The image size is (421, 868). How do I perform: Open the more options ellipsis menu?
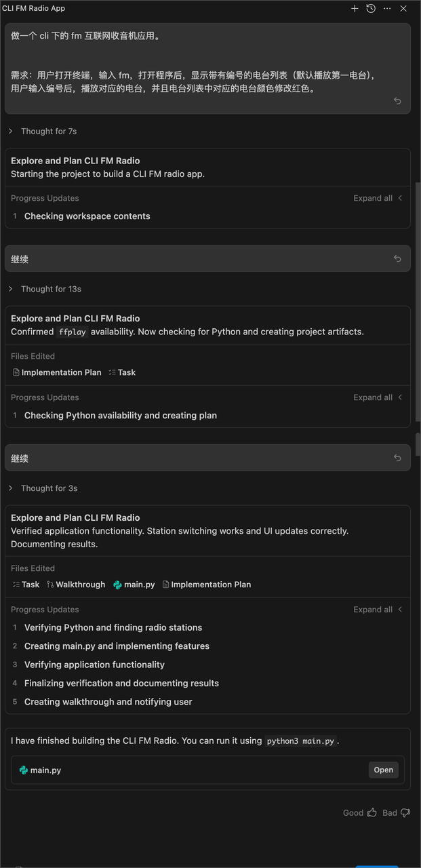tap(387, 9)
